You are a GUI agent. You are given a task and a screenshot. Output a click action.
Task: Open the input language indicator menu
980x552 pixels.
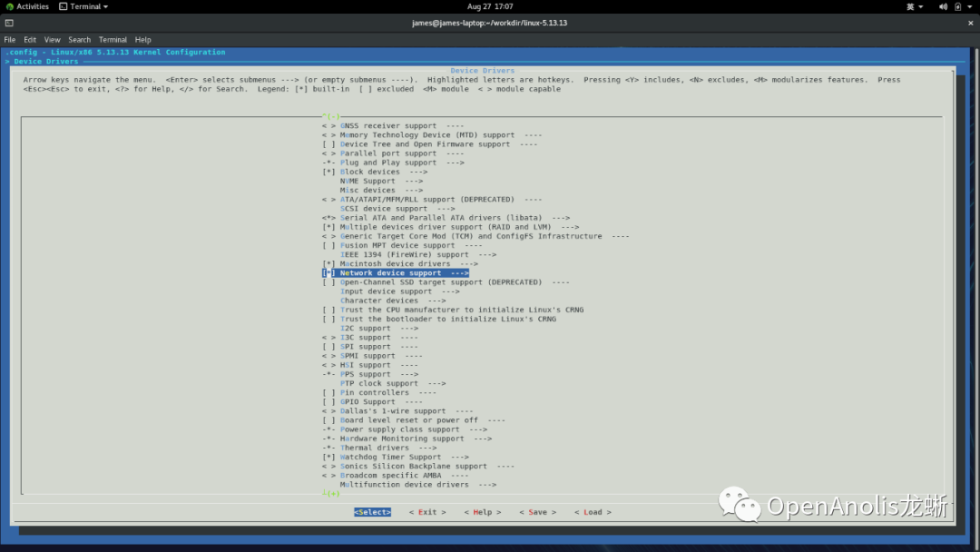(x=915, y=7)
